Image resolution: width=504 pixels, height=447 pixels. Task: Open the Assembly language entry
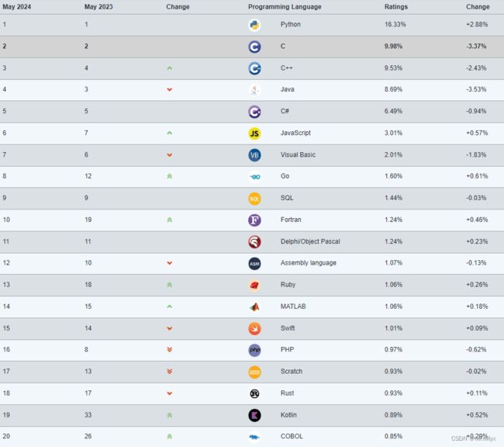[x=308, y=263]
